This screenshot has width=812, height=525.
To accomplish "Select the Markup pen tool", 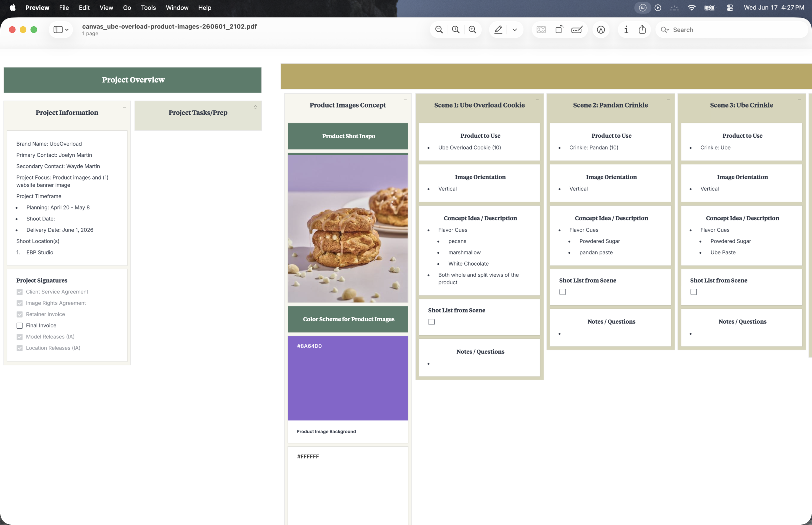I will [498, 30].
